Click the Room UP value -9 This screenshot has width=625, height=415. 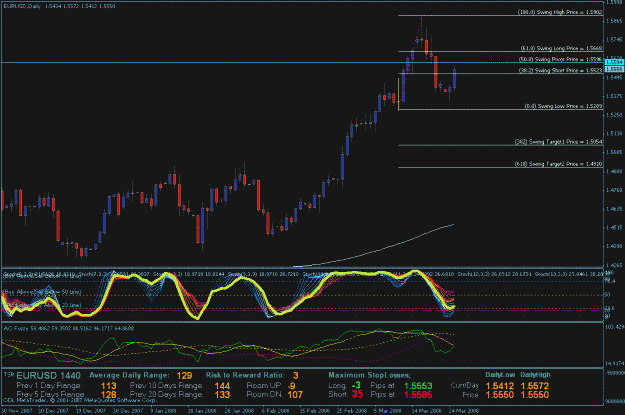click(292, 385)
